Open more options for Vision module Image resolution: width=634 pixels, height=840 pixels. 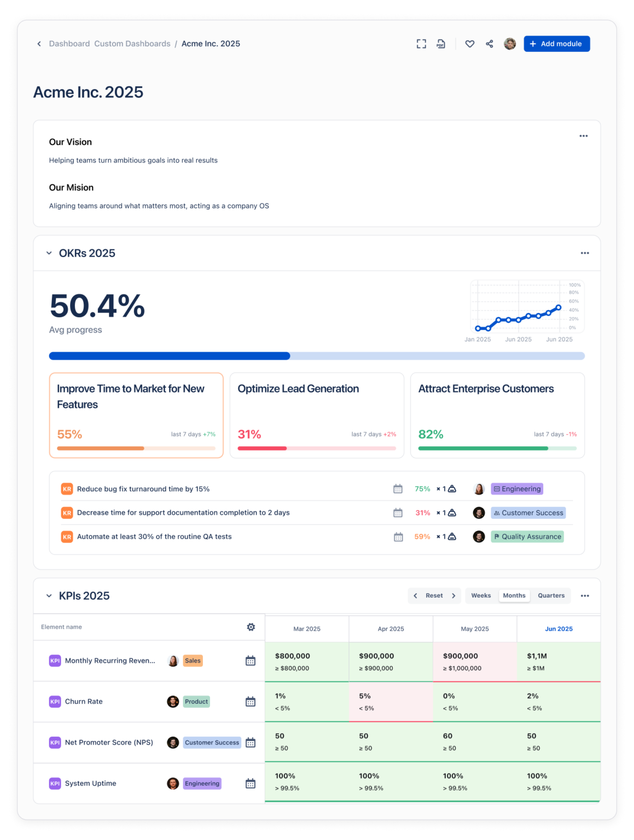click(x=584, y=136)
